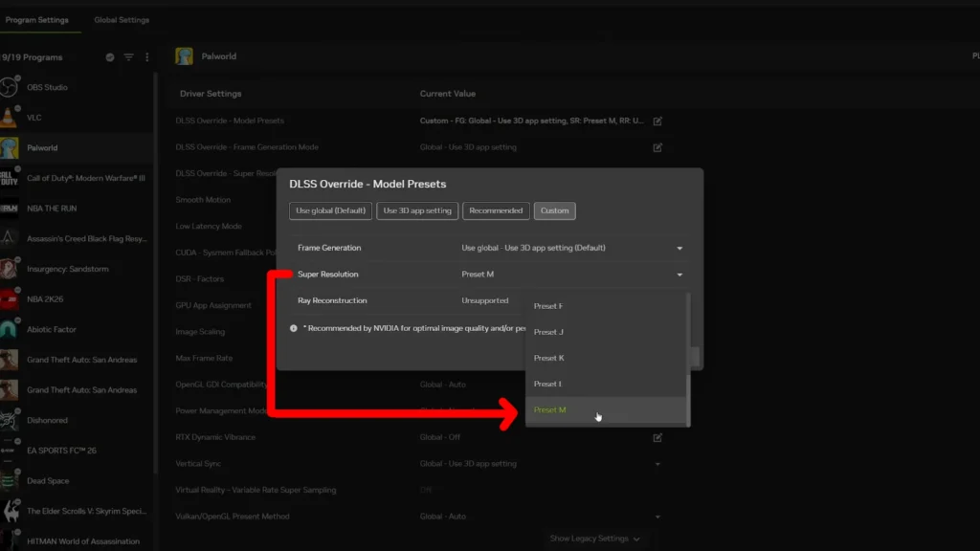The width and height of the screenshot is (980, 551).
Task: Select the Custom button
Action: (x=554, y=210)
